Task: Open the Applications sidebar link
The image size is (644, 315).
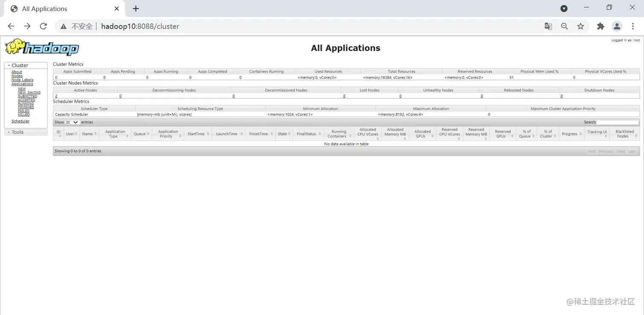Action: (22, 84)
